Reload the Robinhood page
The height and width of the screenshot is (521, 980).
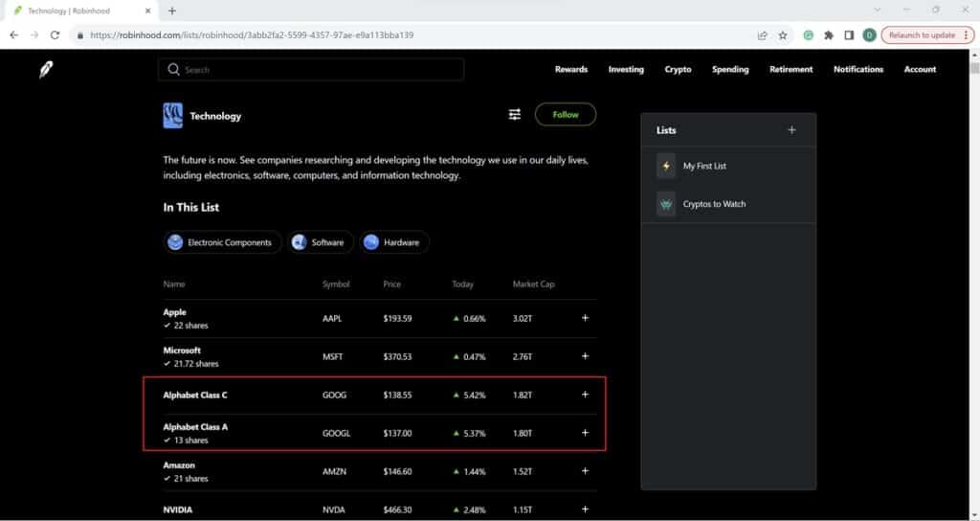point(55,35)
